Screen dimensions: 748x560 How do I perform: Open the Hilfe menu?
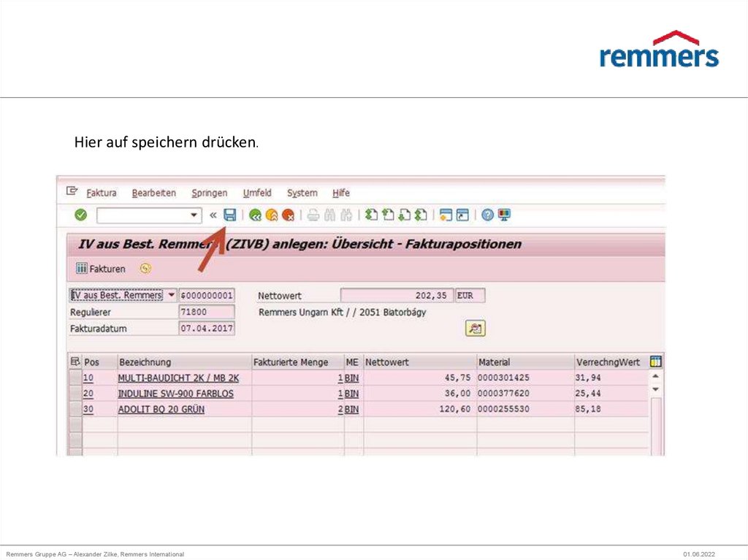click(341, 193)
